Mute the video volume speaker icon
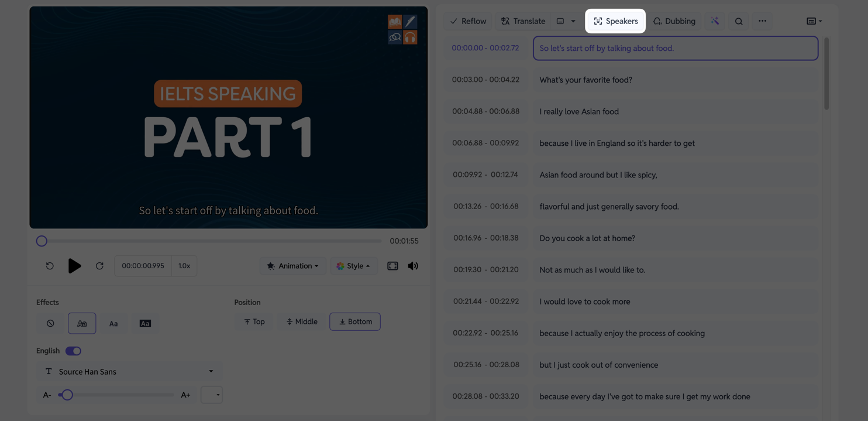 point(413,266)
